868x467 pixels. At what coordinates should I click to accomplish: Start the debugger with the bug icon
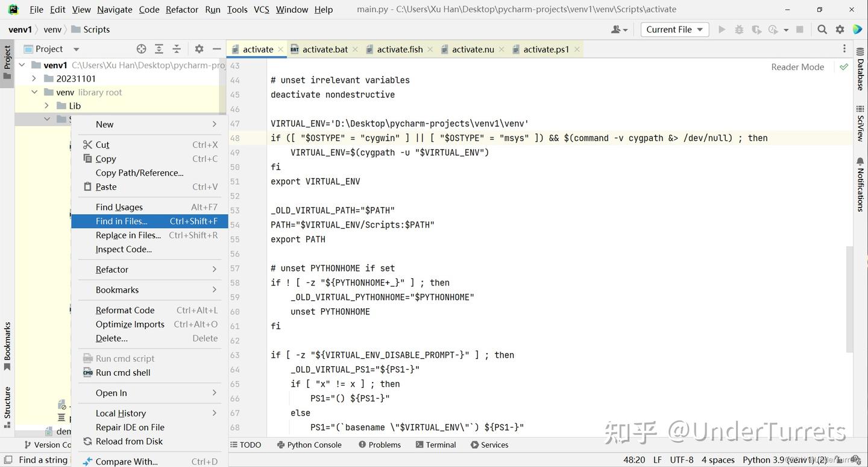740,29
